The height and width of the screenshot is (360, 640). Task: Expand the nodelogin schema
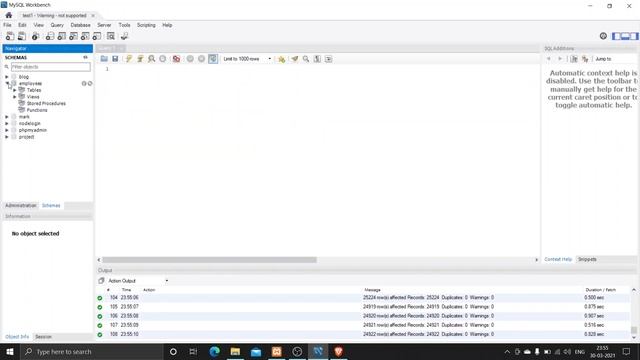(x=7, y=123)
